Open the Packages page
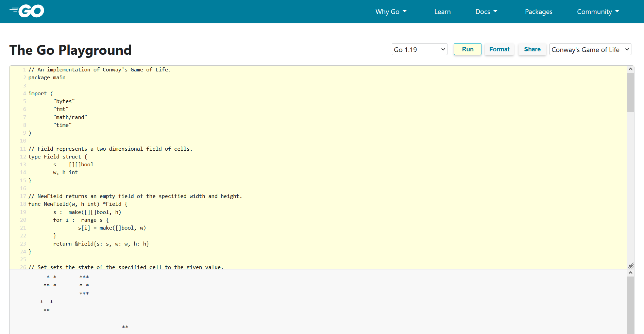 pyautogui.click(x=538, y=11)
